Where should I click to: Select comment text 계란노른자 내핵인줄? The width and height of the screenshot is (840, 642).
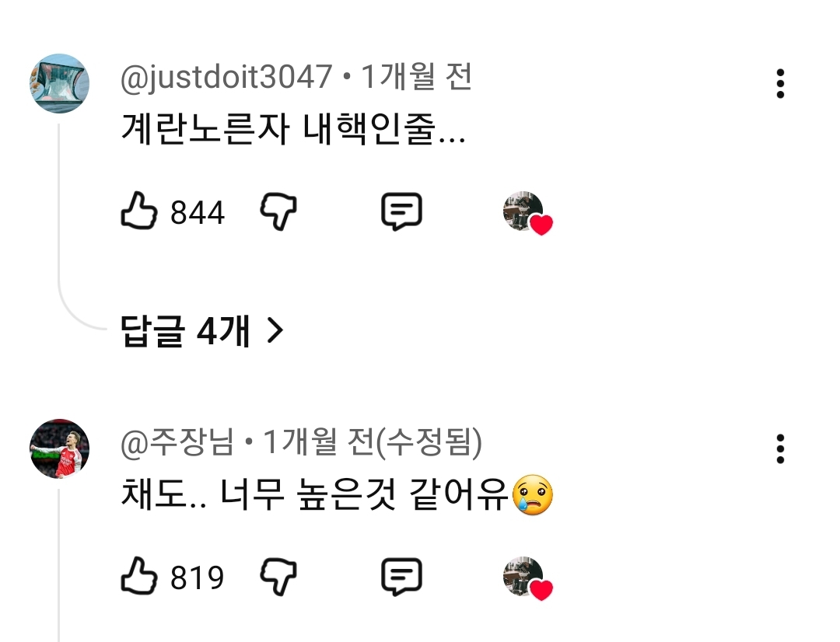coord(293,128)
